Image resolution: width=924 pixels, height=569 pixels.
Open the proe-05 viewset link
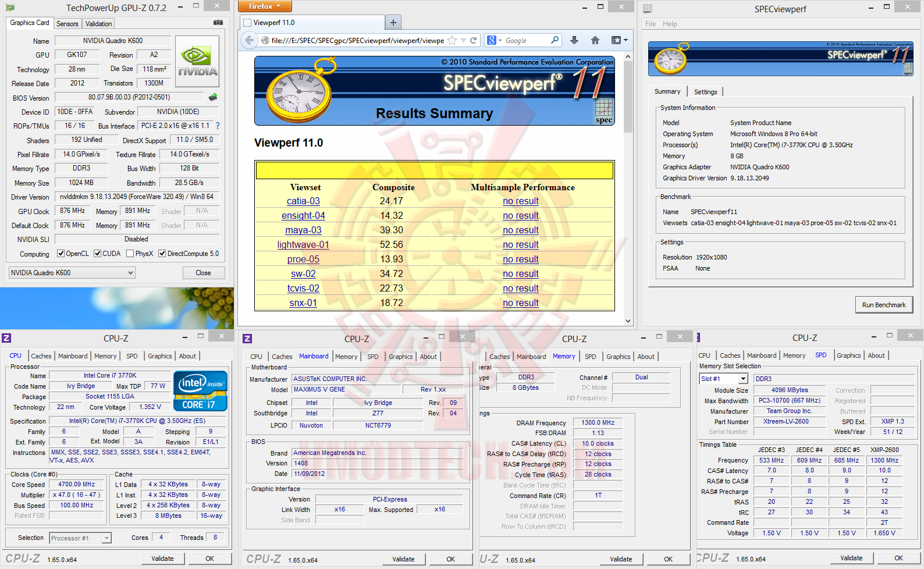[303, 259]
